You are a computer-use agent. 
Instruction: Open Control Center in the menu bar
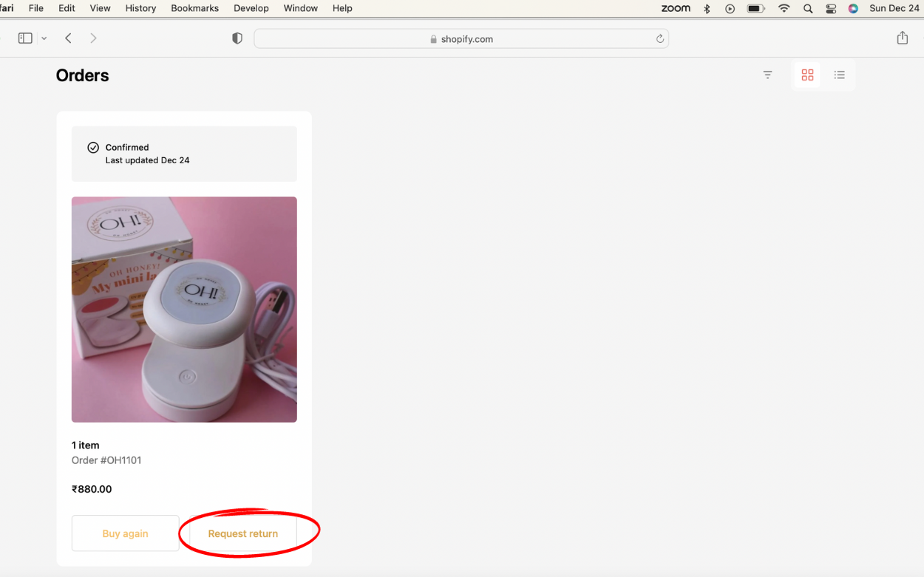831,9
